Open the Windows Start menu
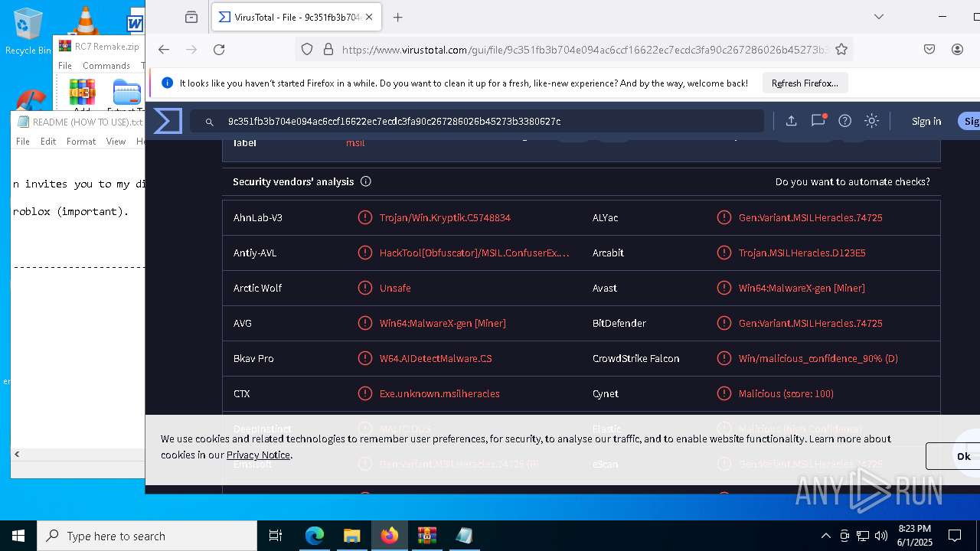Viewport: 980px width, 551px height. [x=18, y=536]
